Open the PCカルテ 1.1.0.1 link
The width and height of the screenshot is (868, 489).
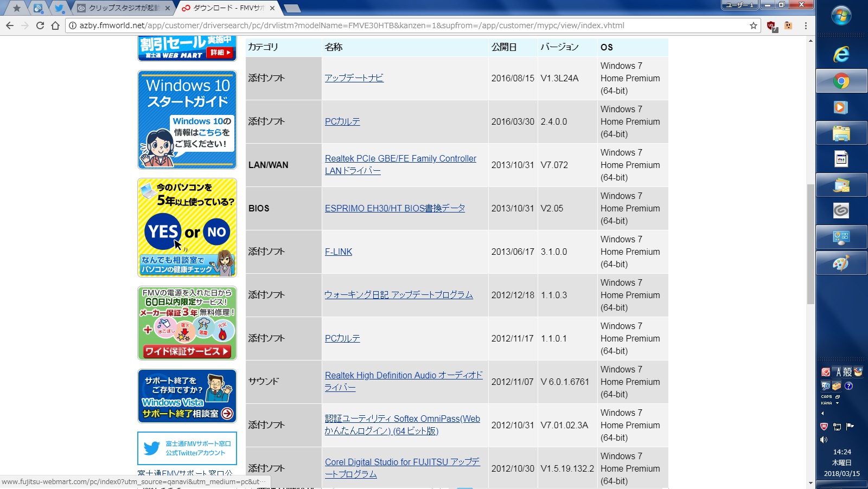pos(342,338)
